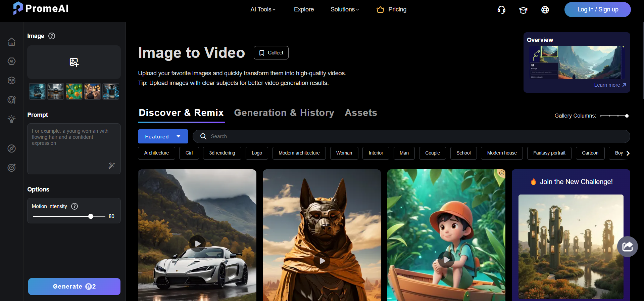644x301 pixels.
Task: Click Log in / Sign up
Action: (x=597, y=9)
